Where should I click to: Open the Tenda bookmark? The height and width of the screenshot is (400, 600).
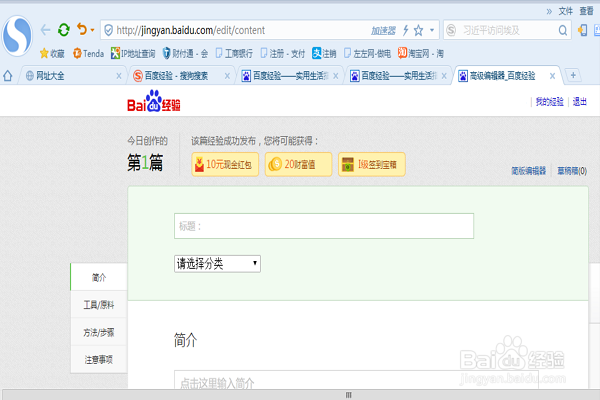click(x=88, y=54)
